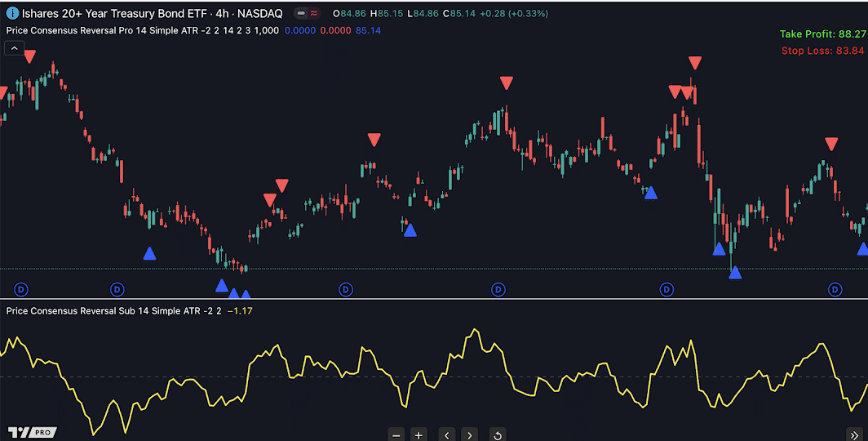Zoom in chart with plus button

pos(418,434)
